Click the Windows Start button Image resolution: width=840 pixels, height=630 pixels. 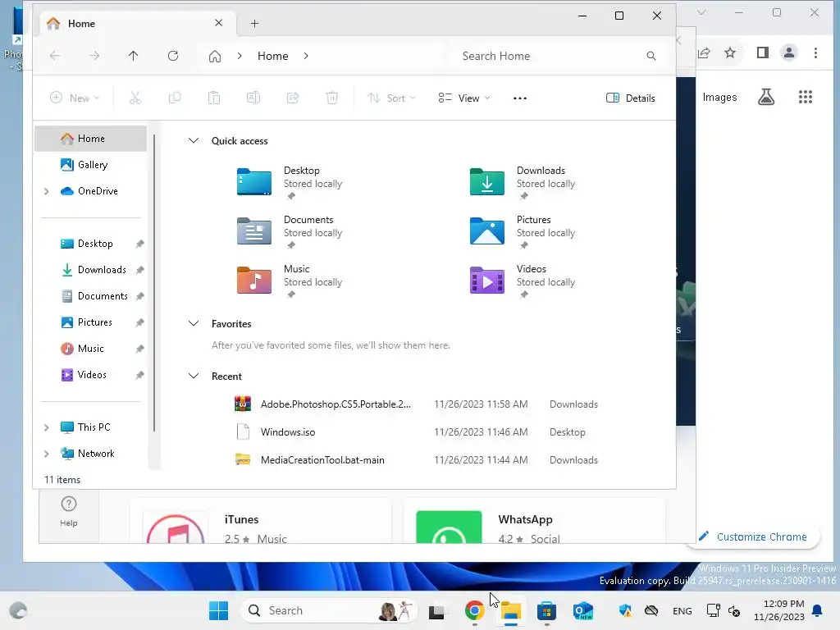coord(218,610)
